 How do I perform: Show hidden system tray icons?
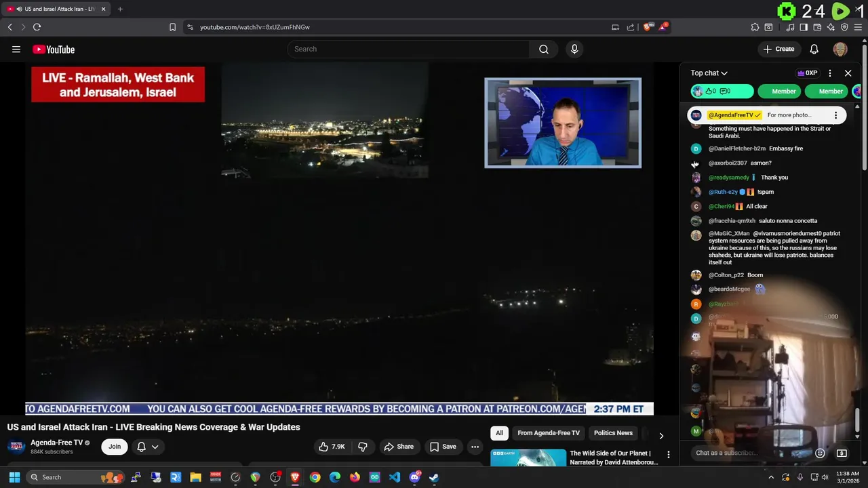click(x=771, y=477)
